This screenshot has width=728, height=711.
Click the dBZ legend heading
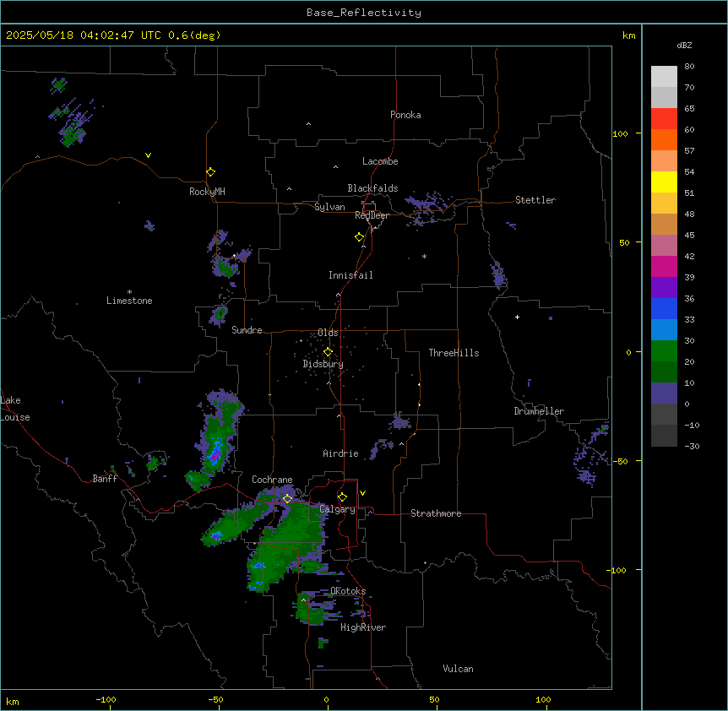coord(684,46)
